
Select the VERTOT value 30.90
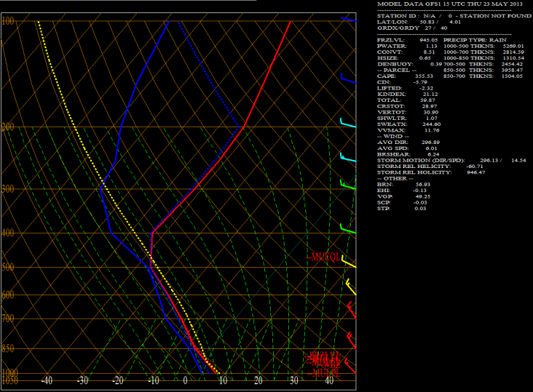click(x=430, y=112)
